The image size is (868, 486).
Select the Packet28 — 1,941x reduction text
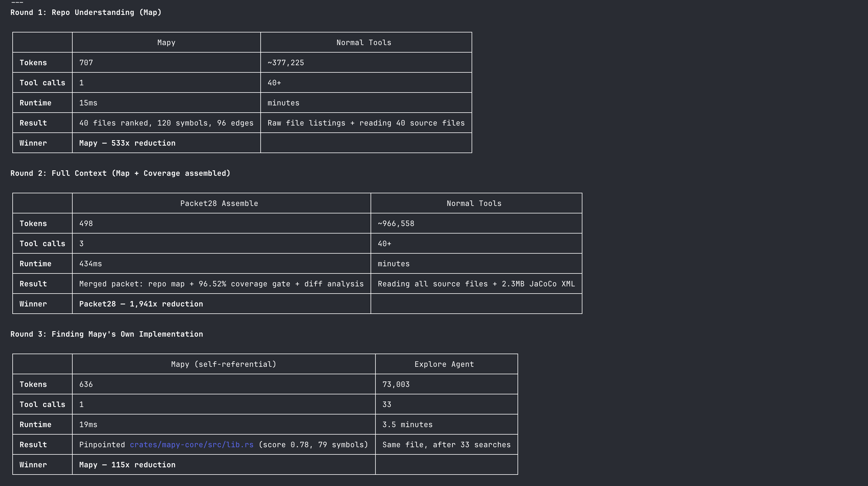click(141, 304)
